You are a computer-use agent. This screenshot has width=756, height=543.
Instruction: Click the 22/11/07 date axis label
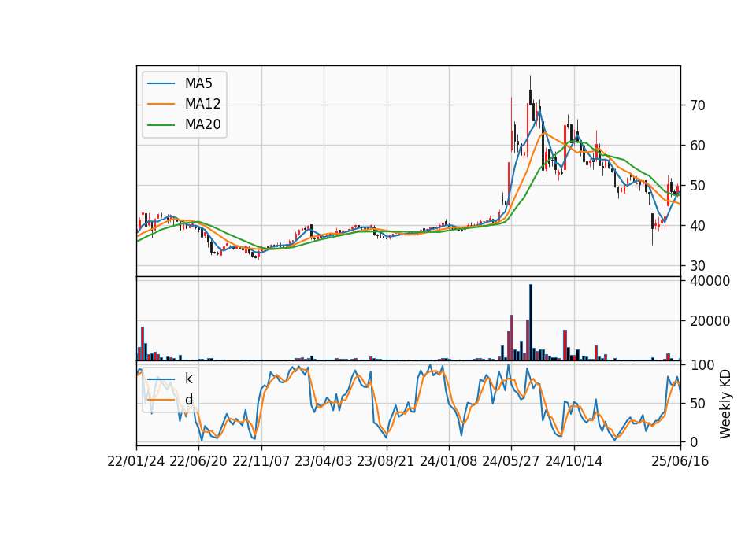(261, 461)
